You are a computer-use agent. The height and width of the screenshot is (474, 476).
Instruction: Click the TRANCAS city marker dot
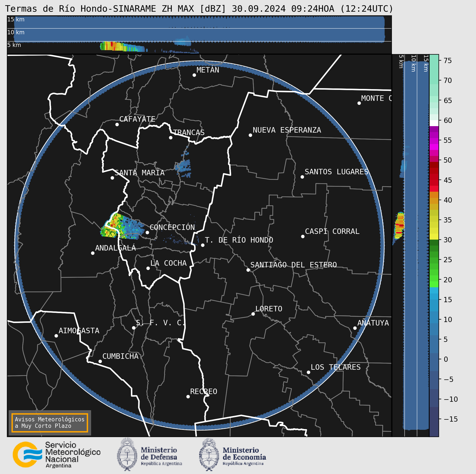pos(171,138)
